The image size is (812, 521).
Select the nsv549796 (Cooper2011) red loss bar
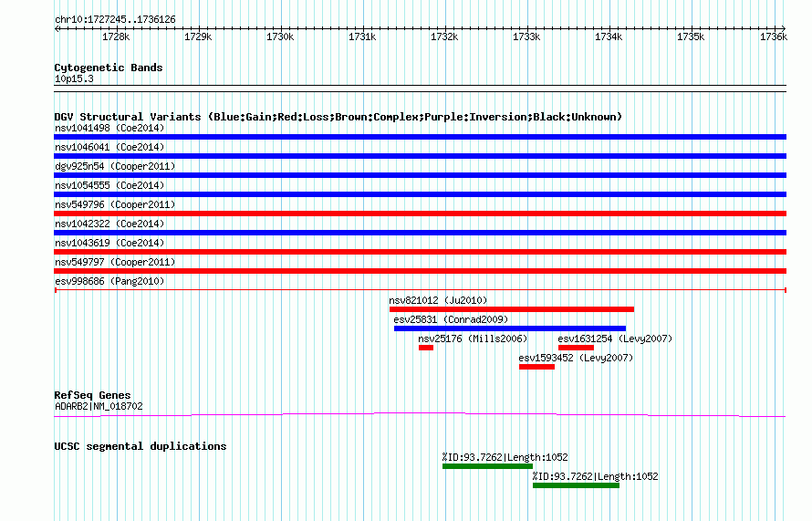(x=420, y=214)
